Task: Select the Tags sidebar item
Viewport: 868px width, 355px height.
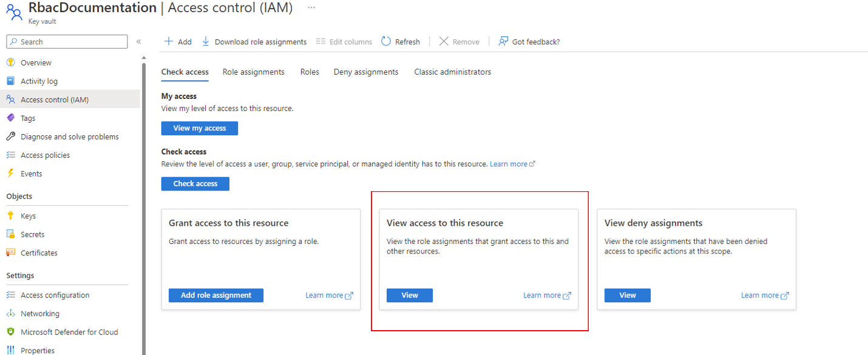Action: (28, 118)
